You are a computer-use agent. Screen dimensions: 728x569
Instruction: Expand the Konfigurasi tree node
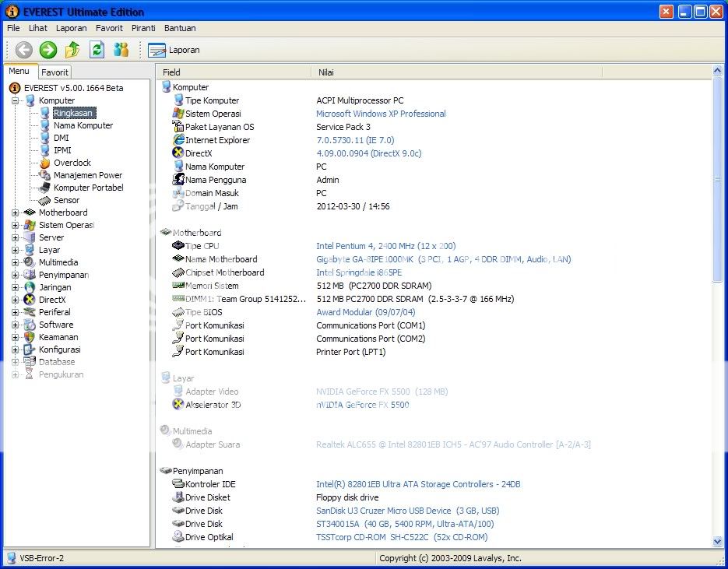pyautogui.click(x=15, y=349)
